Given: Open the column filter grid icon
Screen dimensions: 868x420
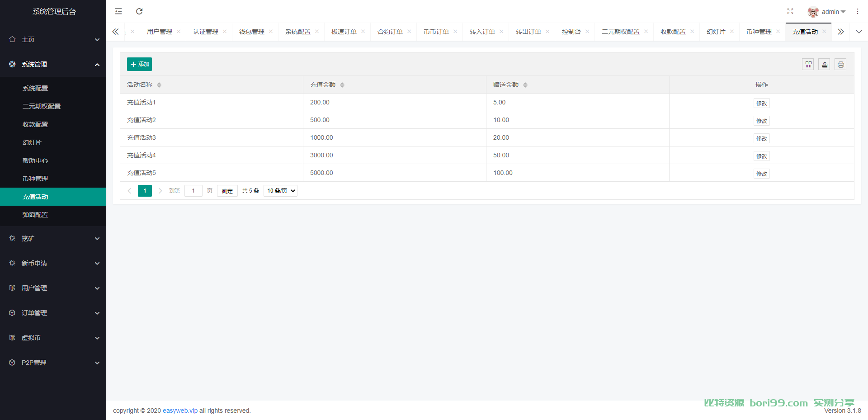Looking at the screenshot, I should (808, 64).
